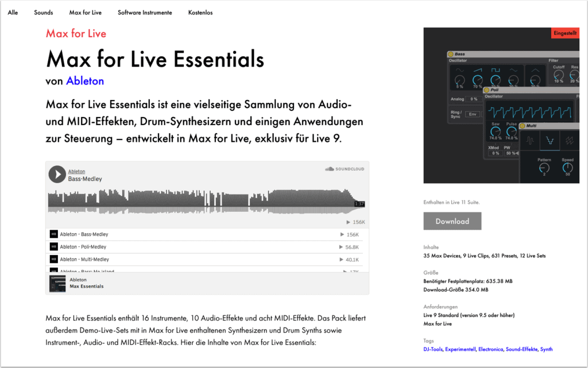This screenshot has height=368, width=588.
Task: Play the Bass-Medley SoundCloud track
Action: (x=57, y=174)
